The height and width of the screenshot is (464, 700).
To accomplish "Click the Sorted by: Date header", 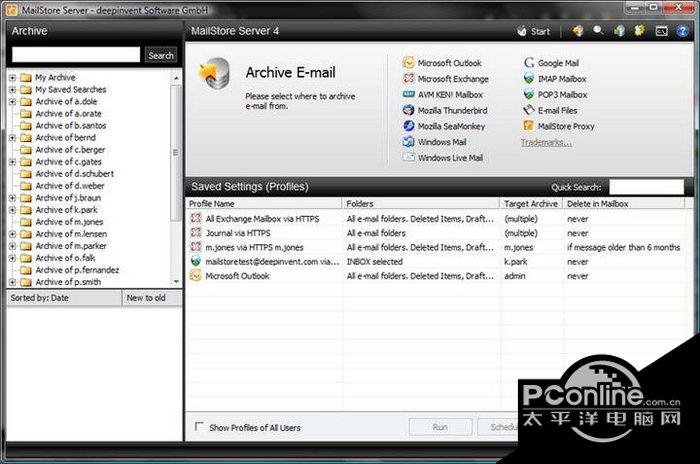I will click(x=64, y=298).
